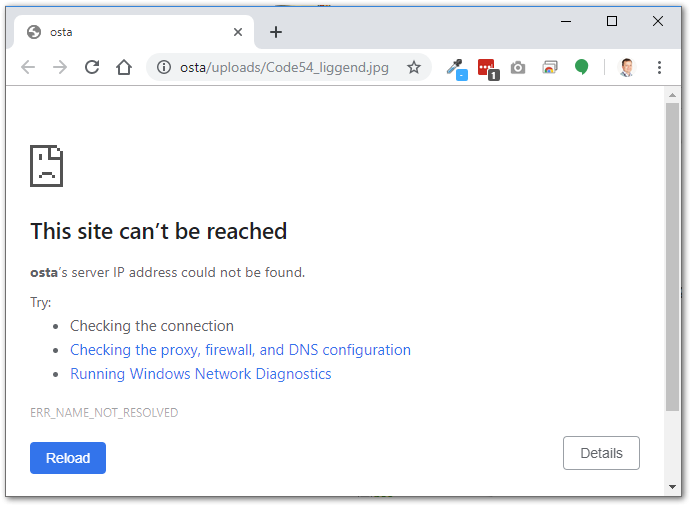
Task: Click the camera screenshot extension
Action: 518,68
